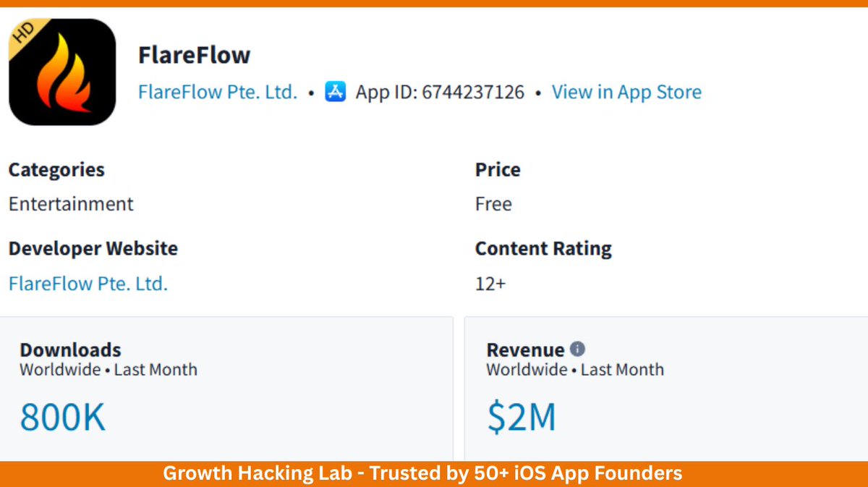This screenshot has height=487, width=868.
Task: Open the Developer Website FlareFlow Pte. Ltd. link
Action: click(88, 284)
